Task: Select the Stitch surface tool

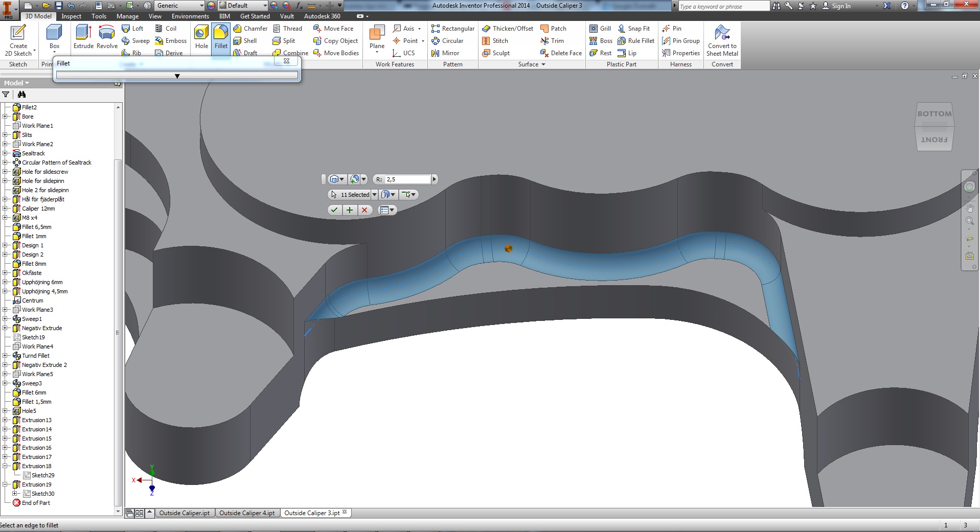Action: click(x=495, y=41)
